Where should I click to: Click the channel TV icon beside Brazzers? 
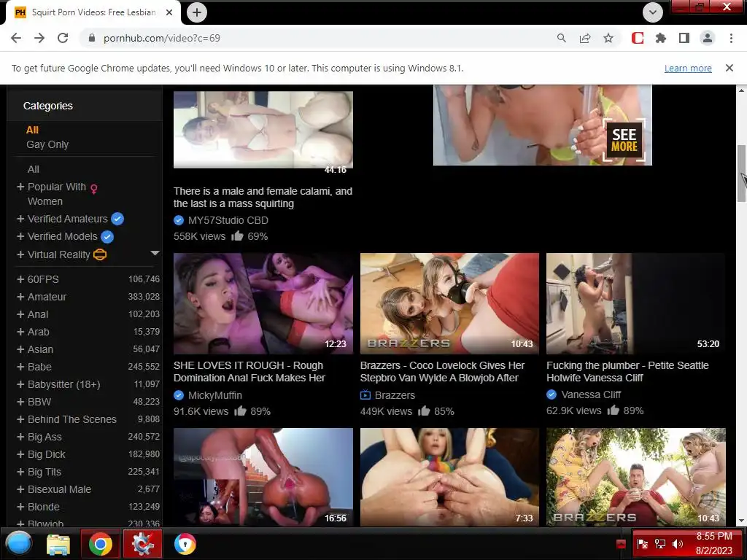pos(365,394)
